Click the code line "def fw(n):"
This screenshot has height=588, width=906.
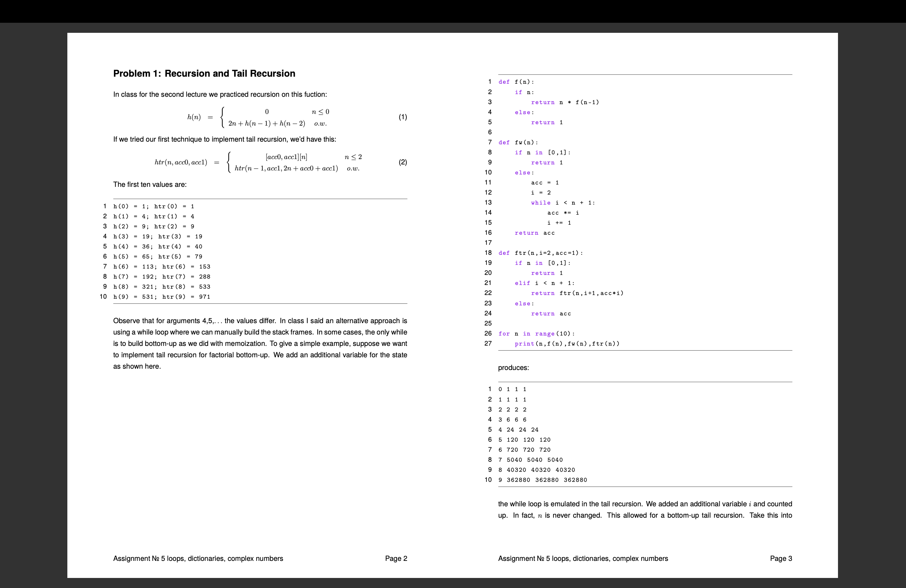click(518, 142)
